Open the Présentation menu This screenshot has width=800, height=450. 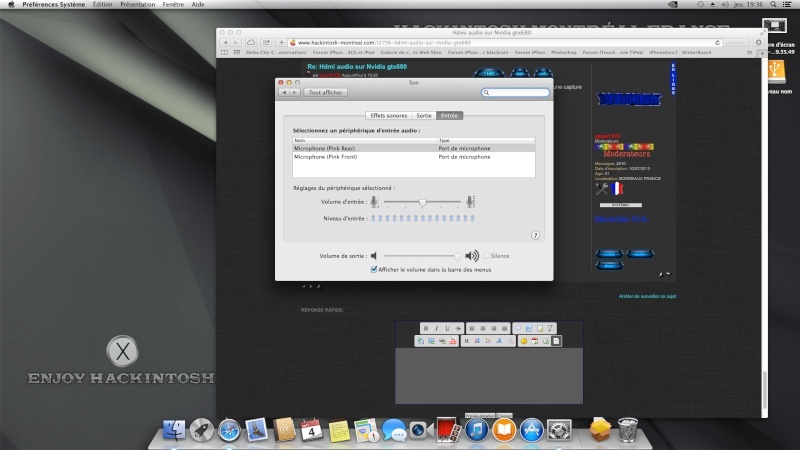tap(138, 4)
